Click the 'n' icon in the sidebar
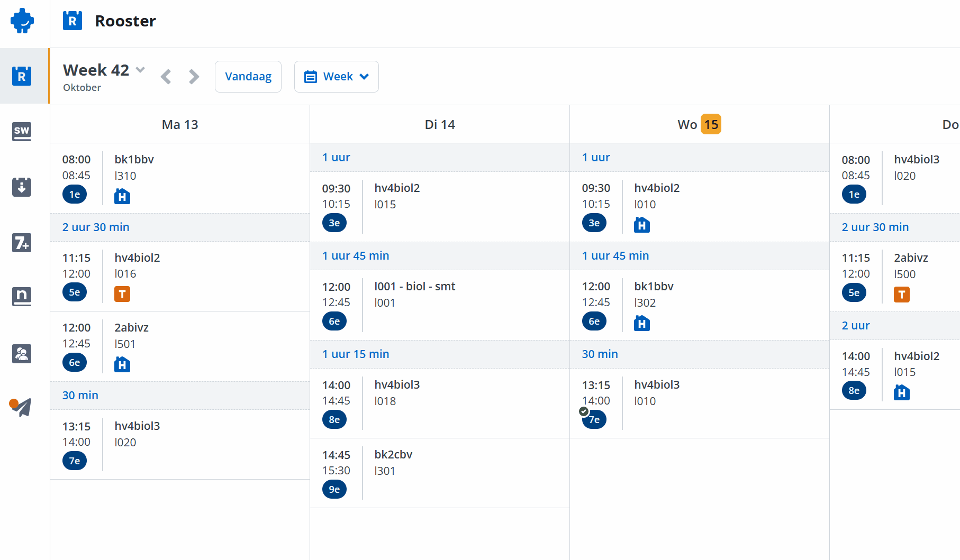Viewport: 960px width, 560px height. point(22,296)
